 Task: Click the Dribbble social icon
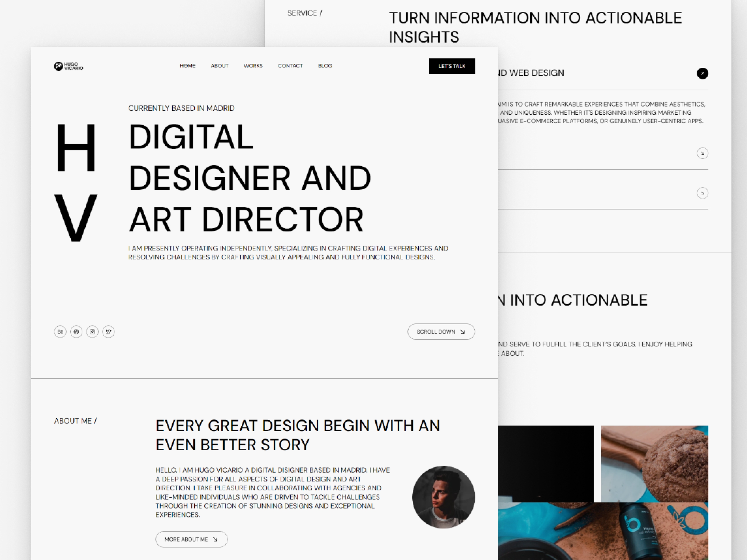pyautogui.click(x=76, y=331)
